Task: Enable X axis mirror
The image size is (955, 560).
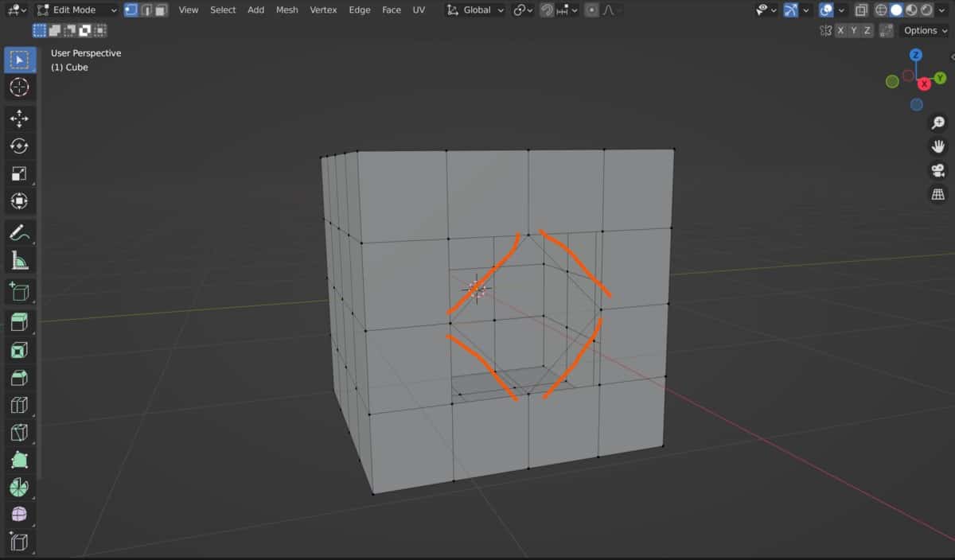Action: (840, 30)
